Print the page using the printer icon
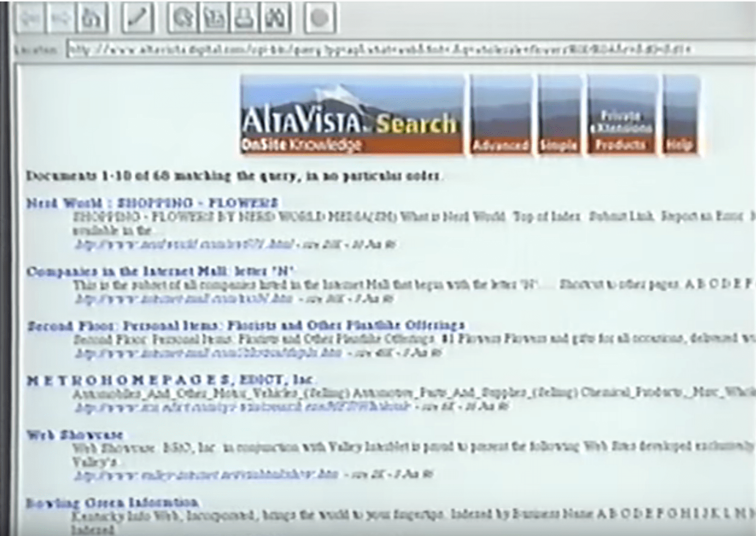 click(245, 19)
